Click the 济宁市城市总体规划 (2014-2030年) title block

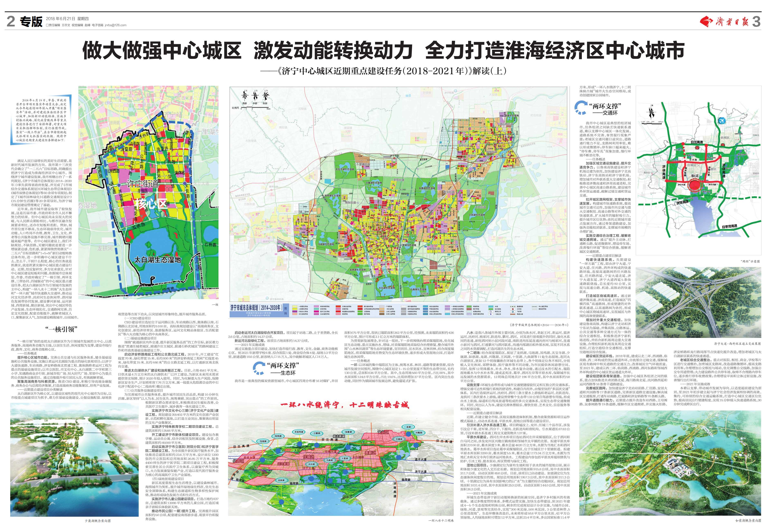[256, 308]
